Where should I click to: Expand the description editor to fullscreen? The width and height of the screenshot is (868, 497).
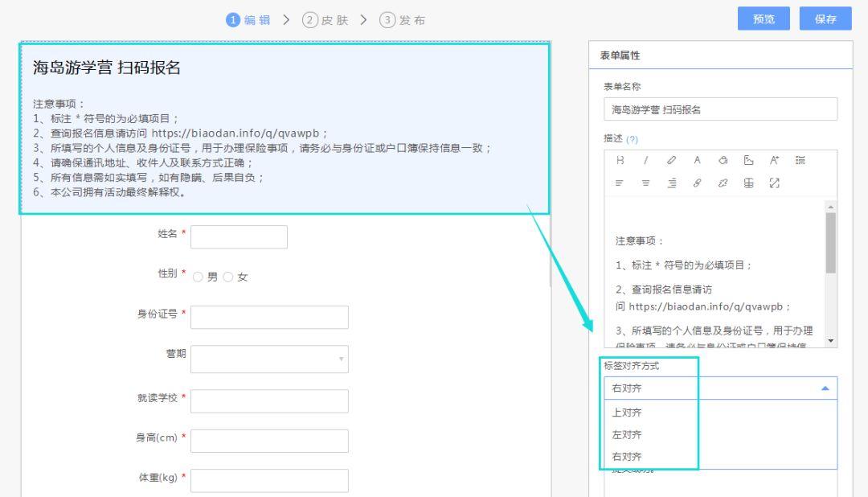tap(774, 183)
